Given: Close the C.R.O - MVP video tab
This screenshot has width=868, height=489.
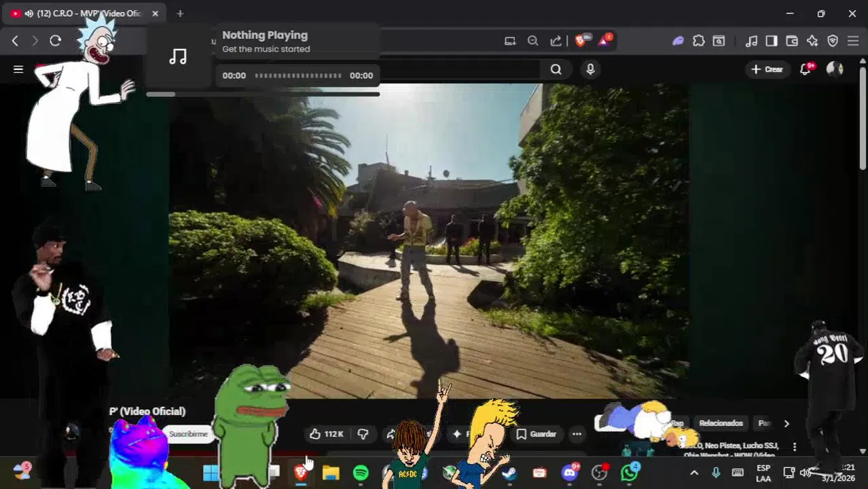Looking at the screenshot, I should tap(155, 14).
